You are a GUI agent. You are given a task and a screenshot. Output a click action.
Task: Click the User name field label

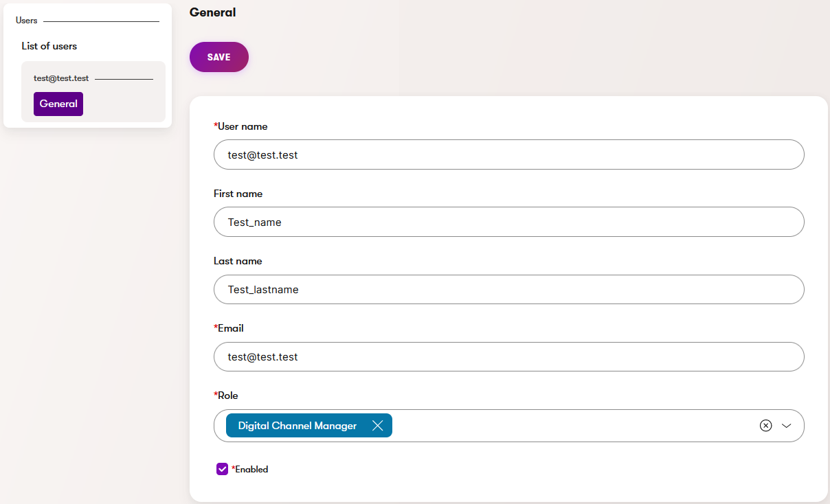pyautogui.click(x=243, y=126)
